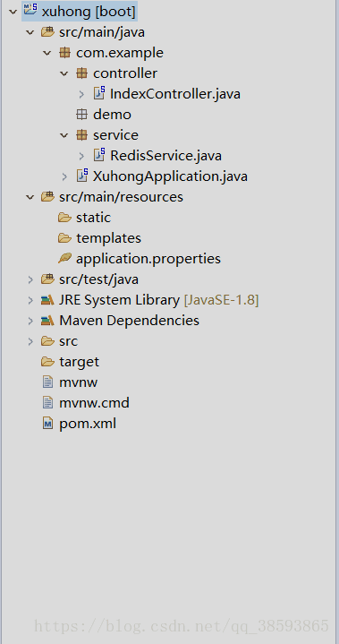339x644 pixels.
Task: Click the application.properties leaf icon
Action: 64,258
